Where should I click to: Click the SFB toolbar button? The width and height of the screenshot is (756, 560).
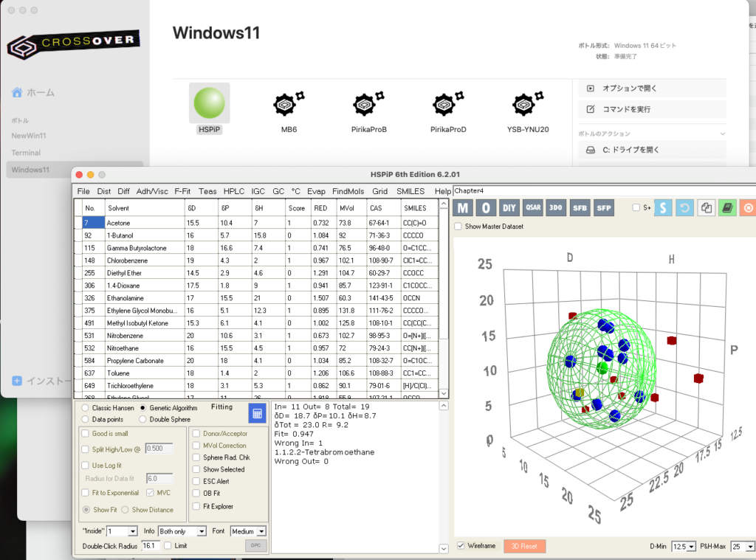580,208
